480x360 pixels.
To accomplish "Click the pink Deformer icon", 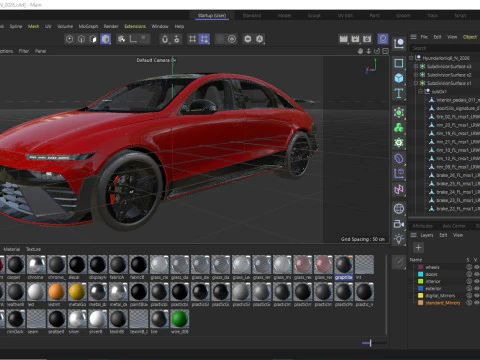I will [x=399, y=189].
